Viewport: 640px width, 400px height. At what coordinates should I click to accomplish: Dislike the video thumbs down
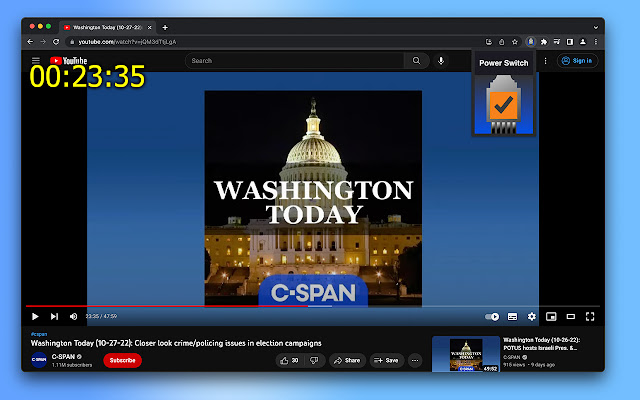click(x=314, y=360)
